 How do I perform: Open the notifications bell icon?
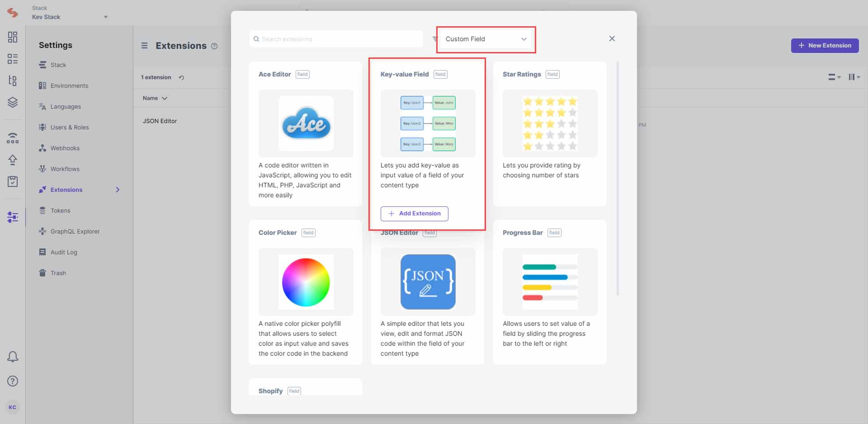coord(12,357)
